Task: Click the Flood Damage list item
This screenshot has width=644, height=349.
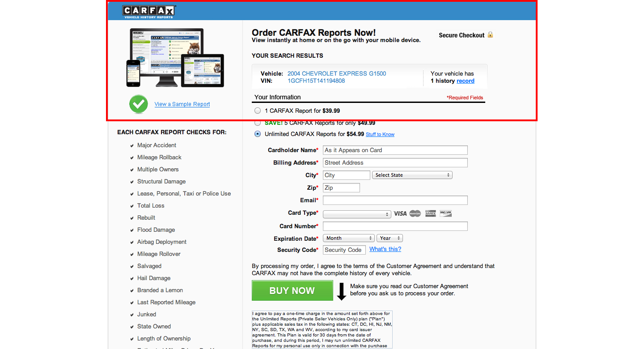Action: coord(156,230)
